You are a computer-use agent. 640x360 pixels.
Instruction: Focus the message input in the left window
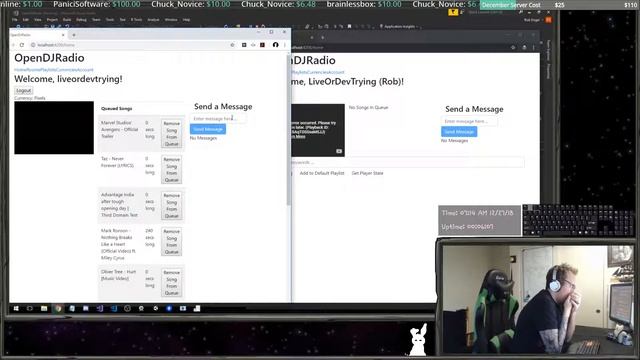218,118
